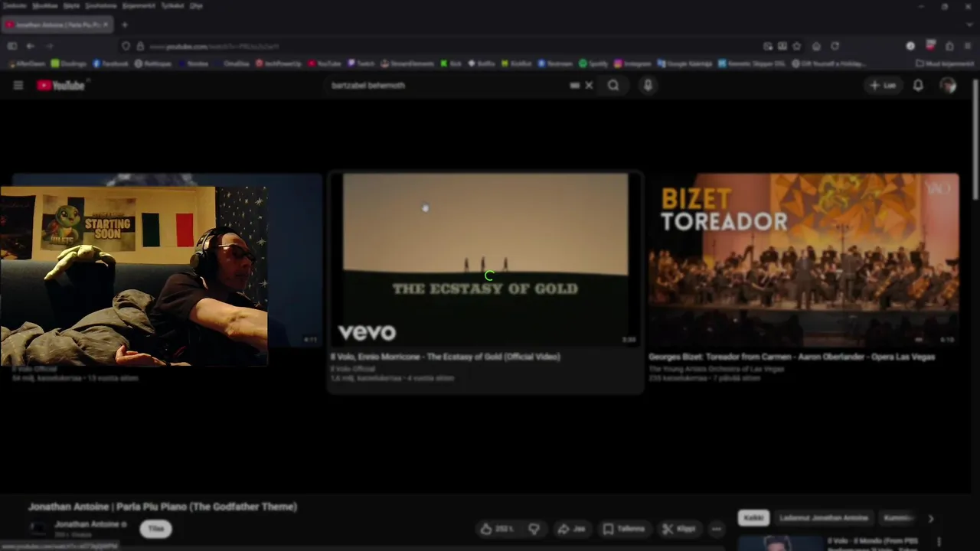980x551 pixels.
Task: Open the account avatar menu
Action: tap(949, 86)
